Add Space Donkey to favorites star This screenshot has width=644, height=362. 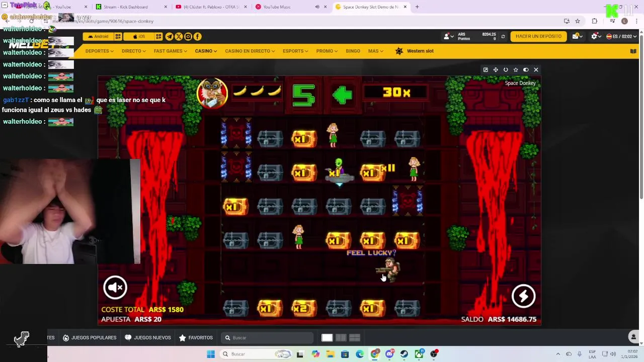coord(516,70)
